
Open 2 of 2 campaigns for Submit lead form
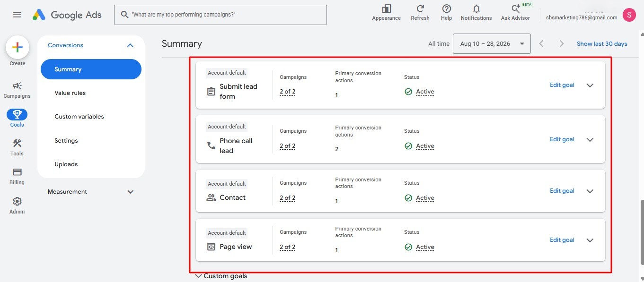pos(287,92)
